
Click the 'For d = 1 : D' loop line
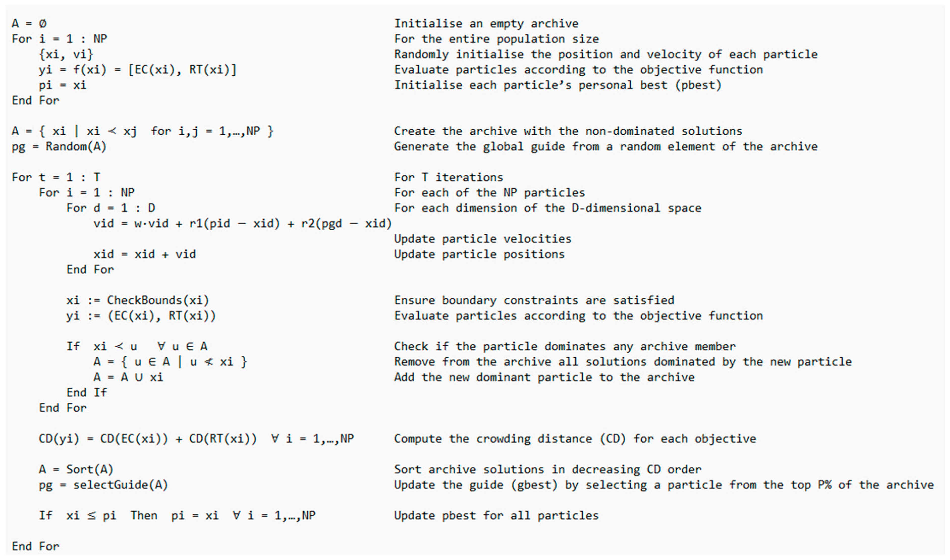[111, 208]
